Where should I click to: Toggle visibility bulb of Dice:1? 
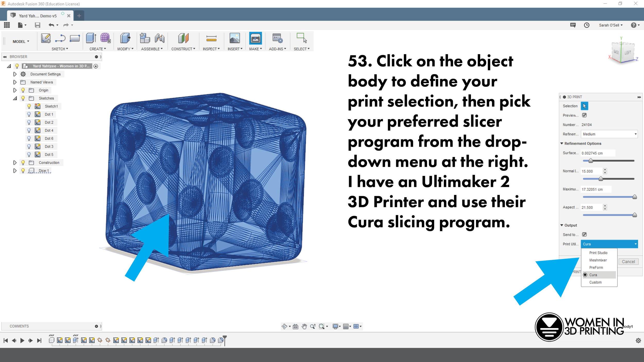(23, 170)
